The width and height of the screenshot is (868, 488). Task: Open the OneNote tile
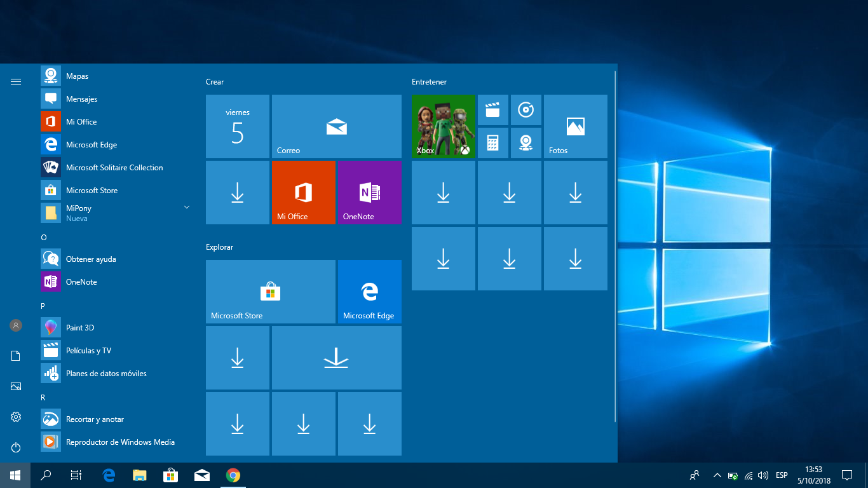(370, 193)
